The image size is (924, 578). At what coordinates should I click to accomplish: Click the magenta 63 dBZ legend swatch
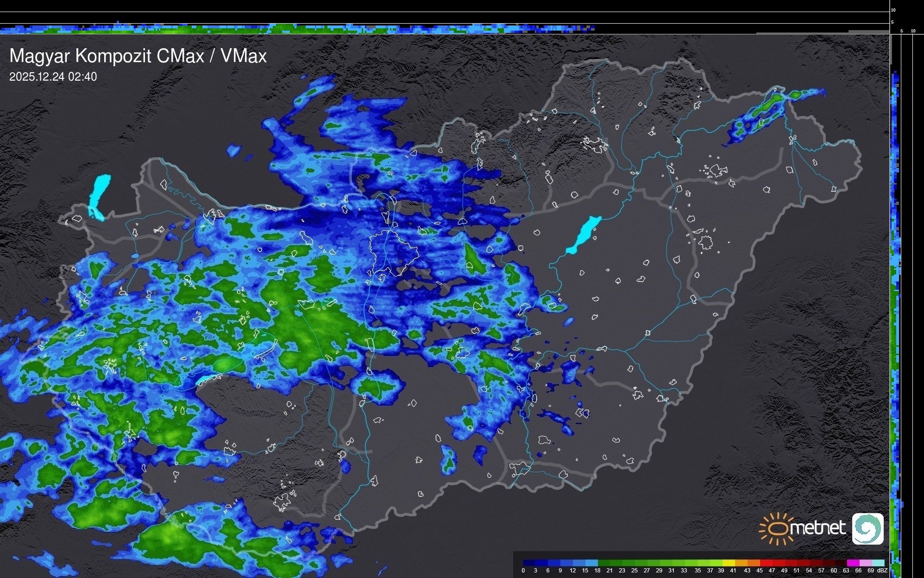click(853, 563)
